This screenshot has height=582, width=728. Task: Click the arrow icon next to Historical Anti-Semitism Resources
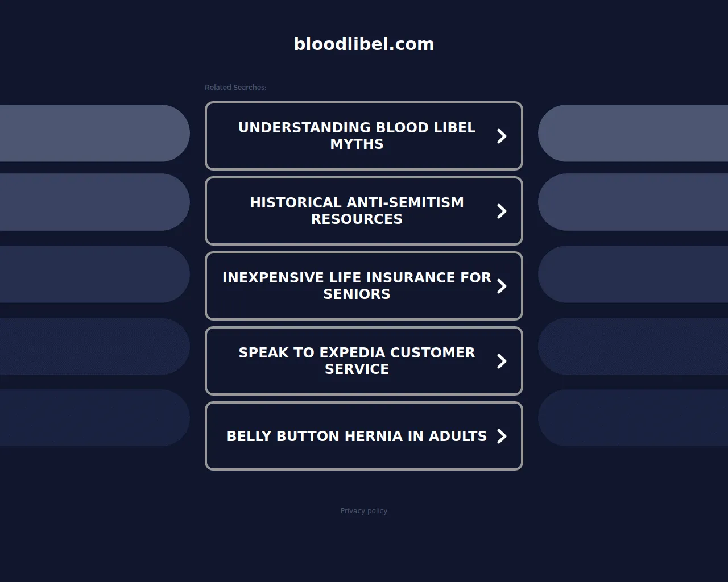coord(502,211)
